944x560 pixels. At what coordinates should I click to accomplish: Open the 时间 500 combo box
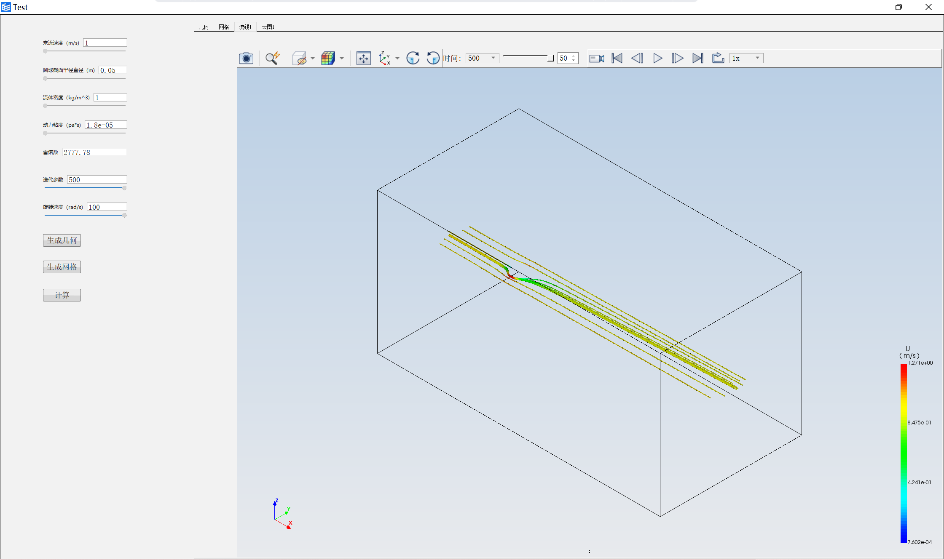[x=482, y=58]
